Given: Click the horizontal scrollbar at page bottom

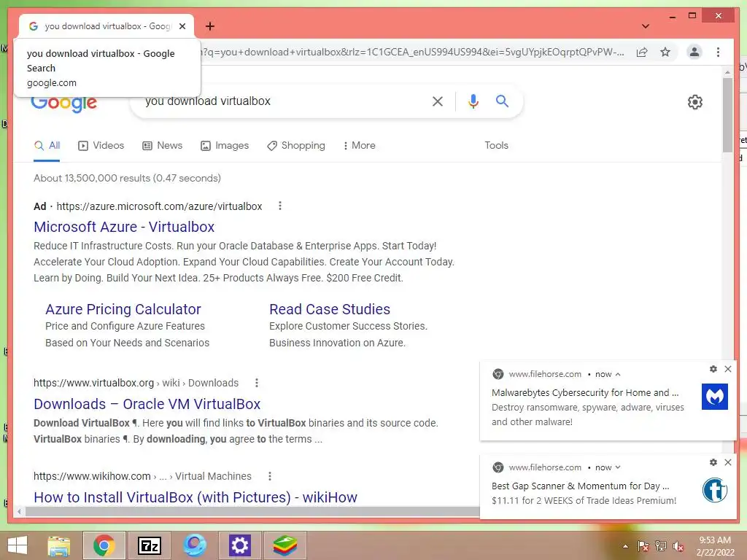Looking at the screenshot, I should [252, 511].
